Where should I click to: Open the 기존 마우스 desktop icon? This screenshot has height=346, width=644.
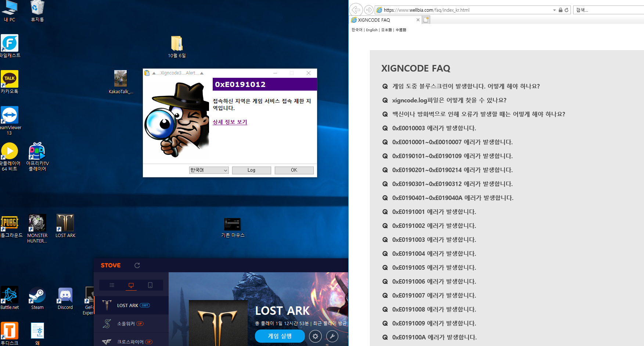point(233,227)
